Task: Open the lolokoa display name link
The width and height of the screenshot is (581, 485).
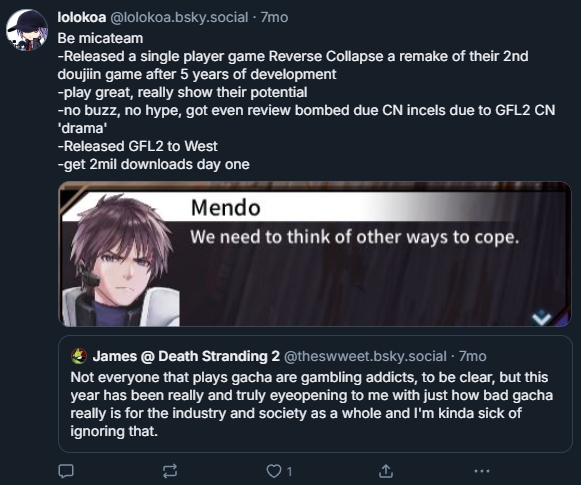Action: 82,17
